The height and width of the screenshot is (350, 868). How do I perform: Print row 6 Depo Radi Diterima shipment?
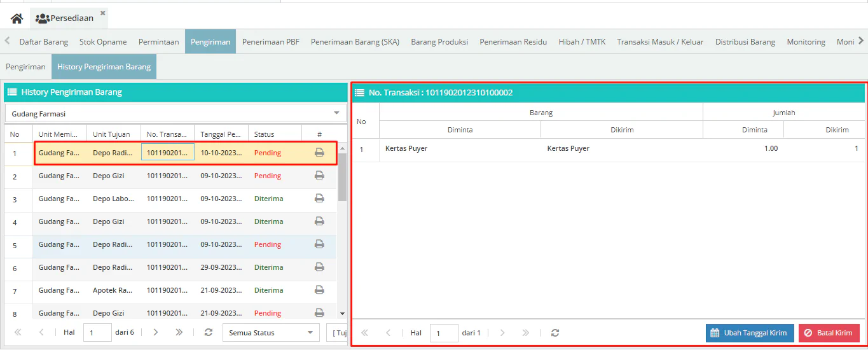pyautogui.click(x=319, y=267)
